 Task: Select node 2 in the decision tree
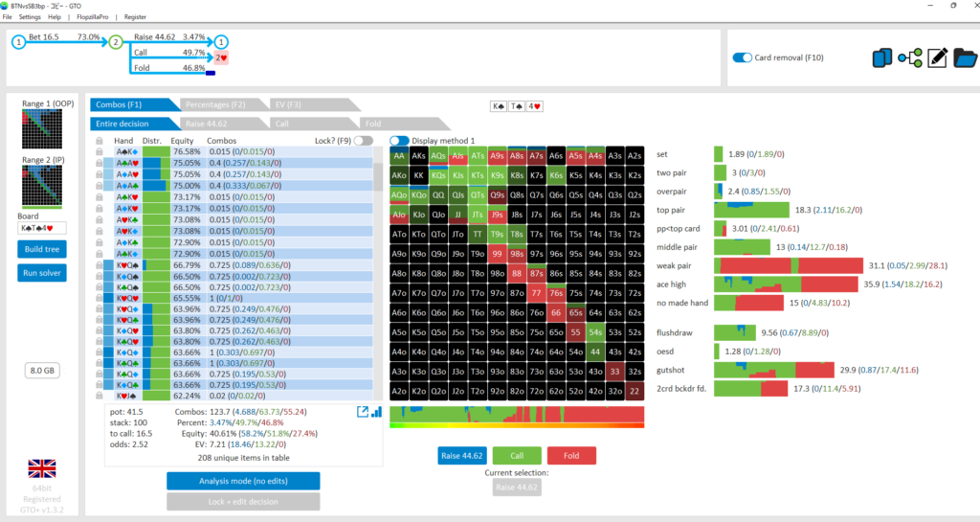(x=116, y=42)
